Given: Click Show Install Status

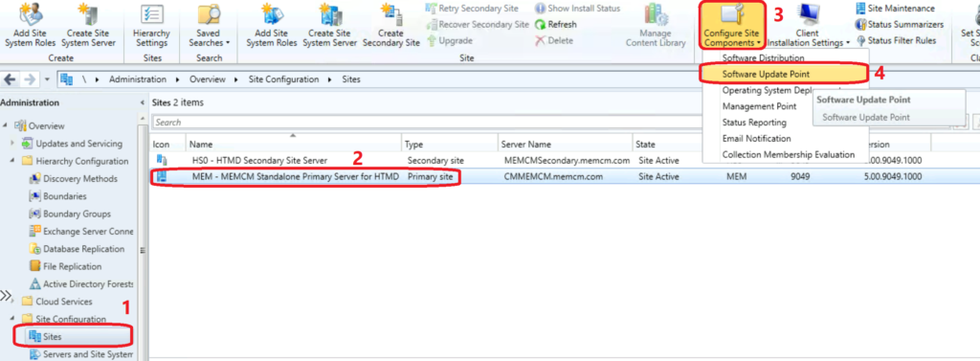Looking at the screenshot, I should pos(577,8).
